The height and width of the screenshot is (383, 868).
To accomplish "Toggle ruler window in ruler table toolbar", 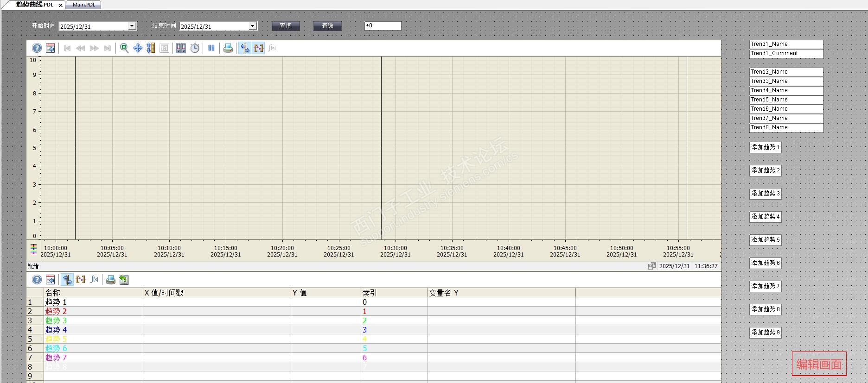I will [67, 280].
